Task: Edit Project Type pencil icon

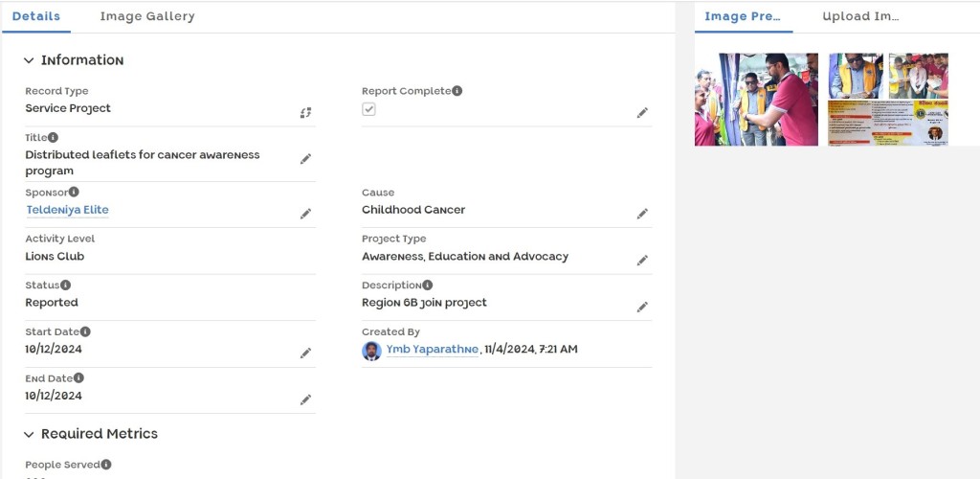Action: point(642,261)
